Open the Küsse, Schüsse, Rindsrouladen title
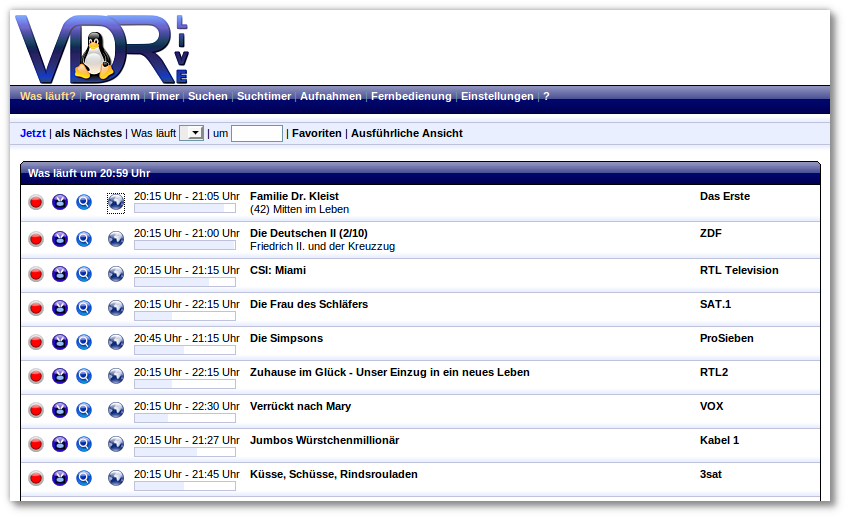The image size is (847, 518). click(333, 475)
